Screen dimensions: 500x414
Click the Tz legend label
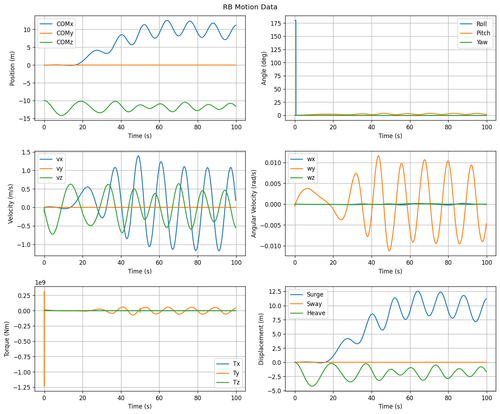pos(236,382)
